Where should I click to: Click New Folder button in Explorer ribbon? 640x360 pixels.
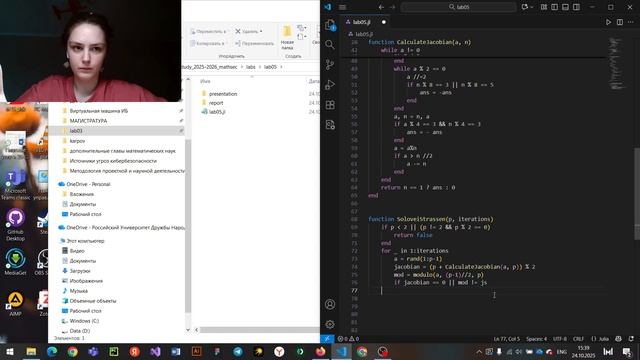[x=287, y=38]
